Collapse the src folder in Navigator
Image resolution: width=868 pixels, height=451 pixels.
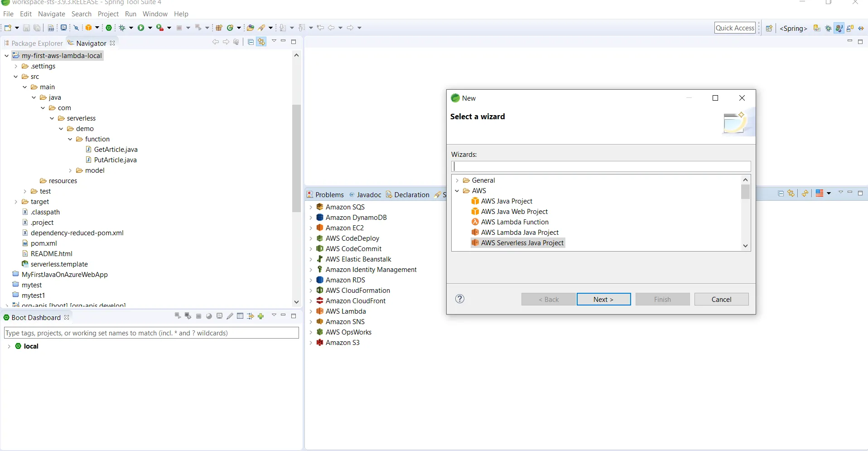(16, 77)
